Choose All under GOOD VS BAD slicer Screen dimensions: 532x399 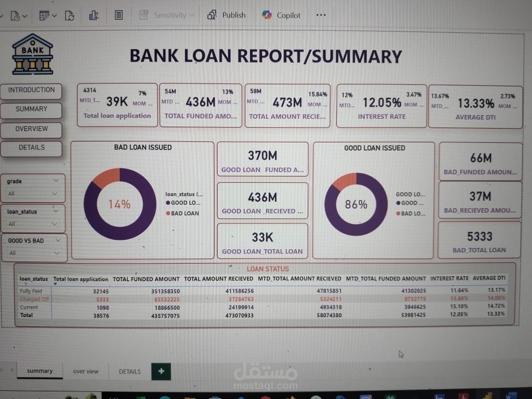coord(12,253)
